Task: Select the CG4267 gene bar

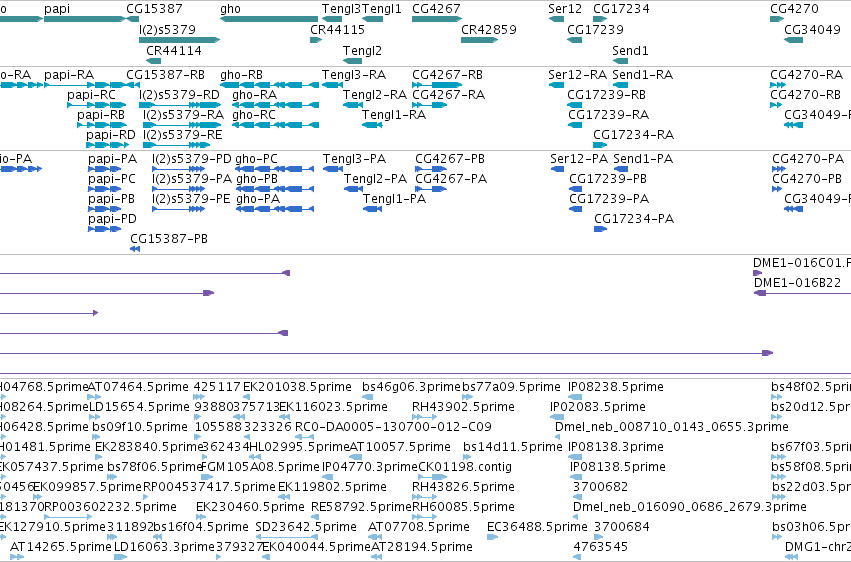Action: [x=437, y=20]
